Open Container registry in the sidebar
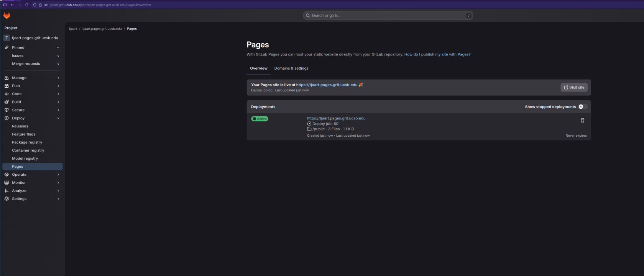 [x=32, y=150]
